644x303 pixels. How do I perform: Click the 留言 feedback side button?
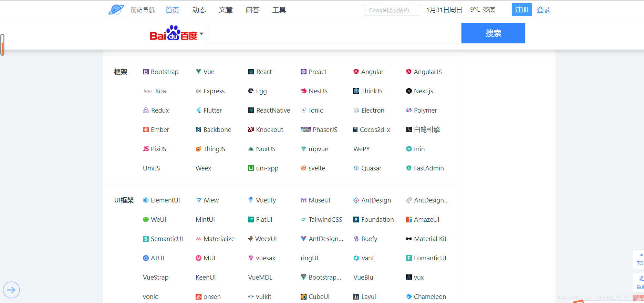tap(639, 283)
